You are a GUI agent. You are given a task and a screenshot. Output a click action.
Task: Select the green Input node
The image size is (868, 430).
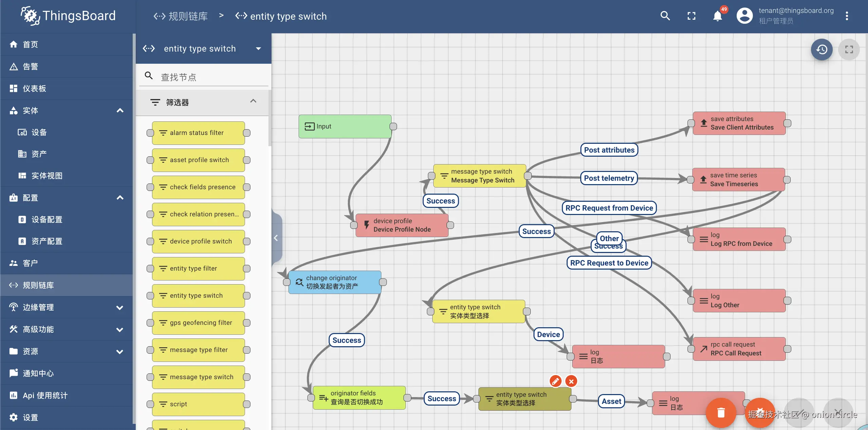pos(345,126)
